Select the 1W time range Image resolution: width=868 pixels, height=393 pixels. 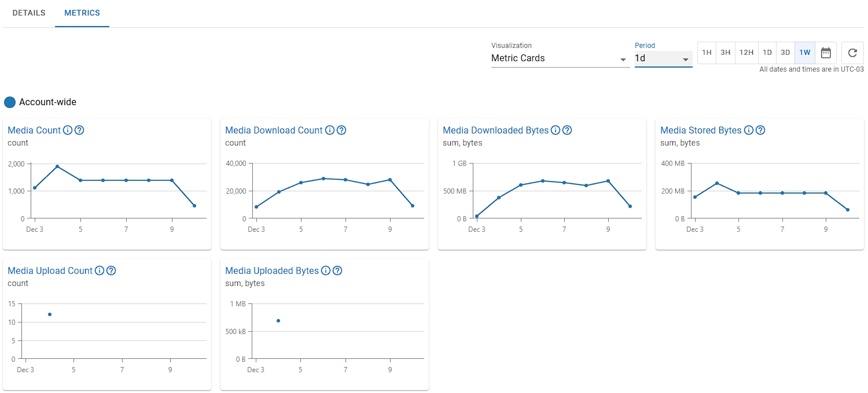(805, 53)
